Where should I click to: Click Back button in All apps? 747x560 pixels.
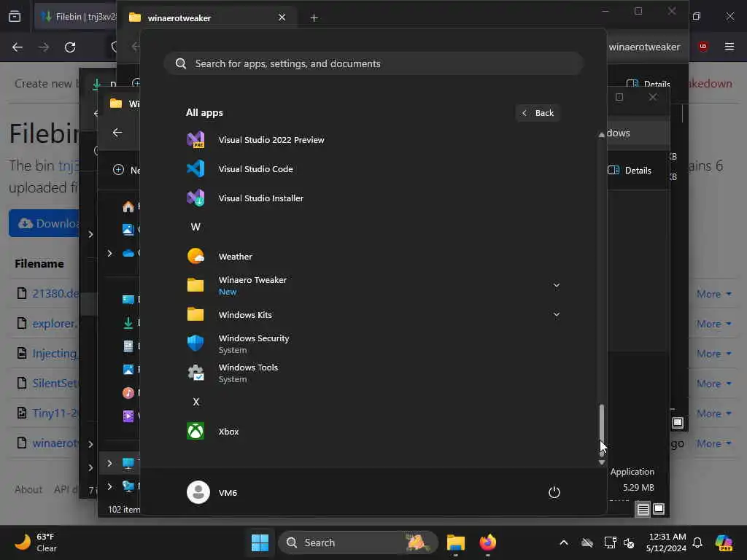[x=538, y=113]
